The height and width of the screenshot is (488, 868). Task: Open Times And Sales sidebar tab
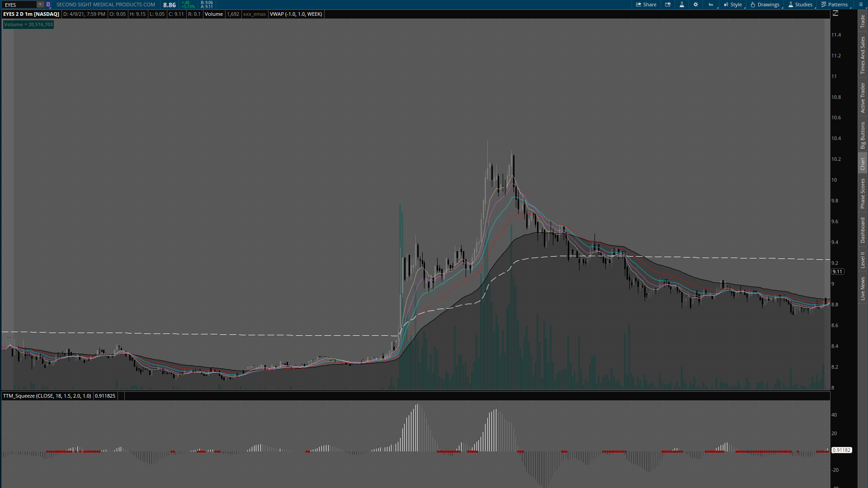point(863,55)
